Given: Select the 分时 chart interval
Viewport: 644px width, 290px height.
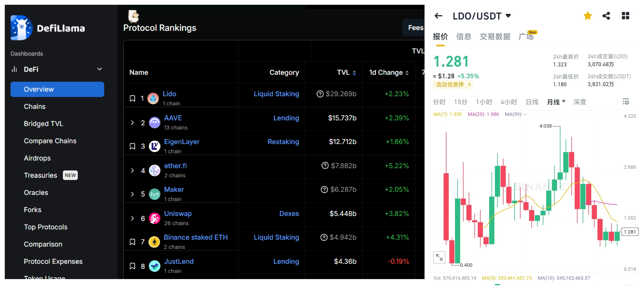Looking at the screenshot, I should (439, 102).
